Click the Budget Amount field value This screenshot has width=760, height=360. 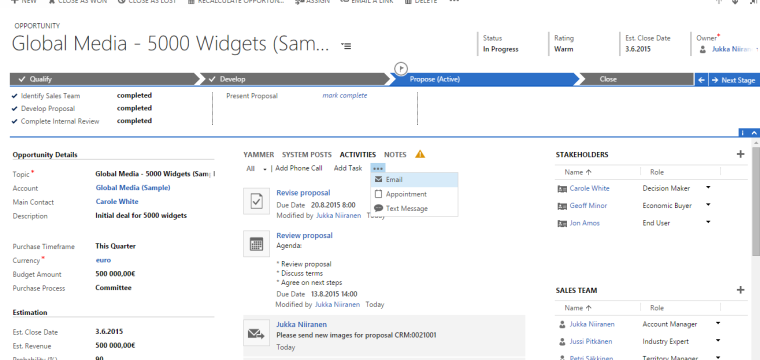coord(115,274)
